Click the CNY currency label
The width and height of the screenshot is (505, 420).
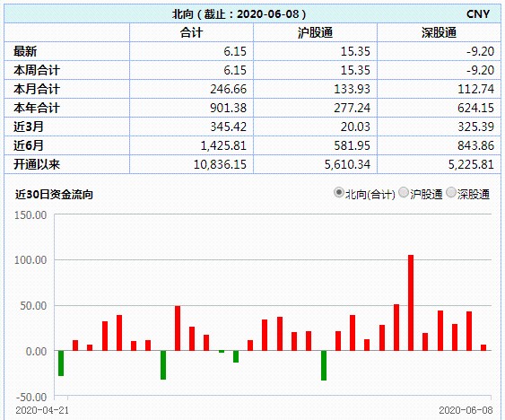point(478,13)
